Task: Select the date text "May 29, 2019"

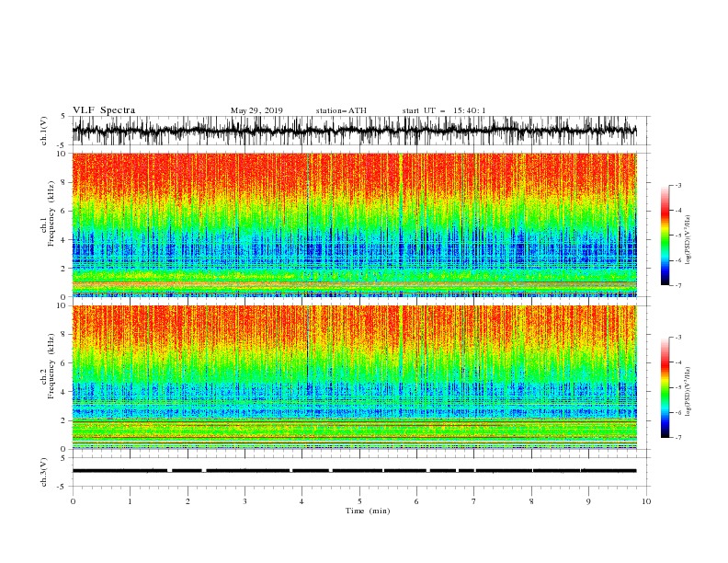Action: coord(256,110)
